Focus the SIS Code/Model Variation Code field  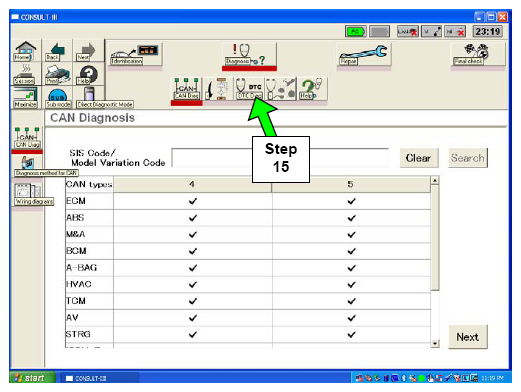pyautogui.click(x=280, y=158)
